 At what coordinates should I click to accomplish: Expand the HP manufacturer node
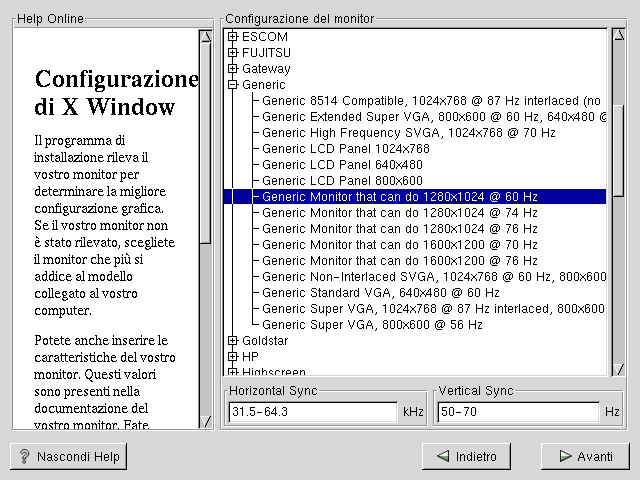coord(233,356)
